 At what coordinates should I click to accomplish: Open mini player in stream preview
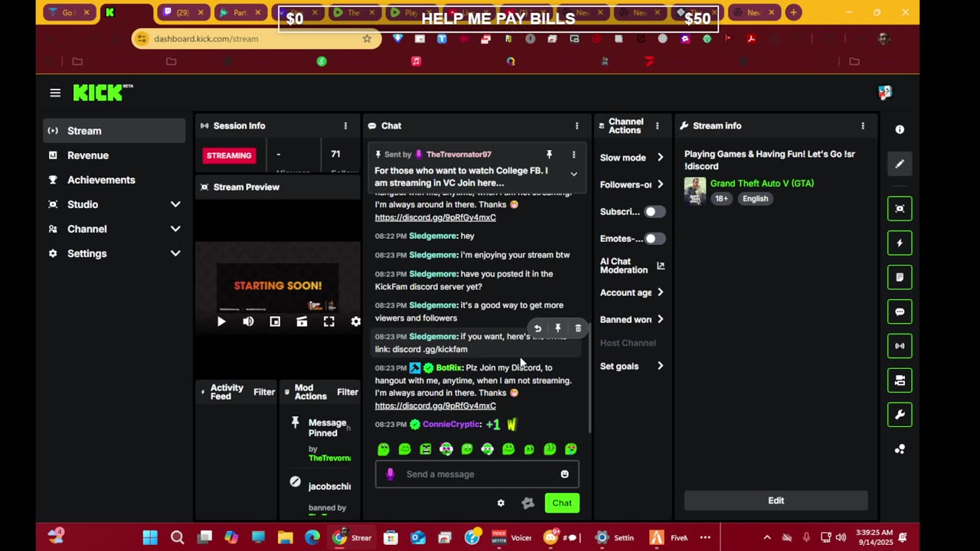point(275,322)
